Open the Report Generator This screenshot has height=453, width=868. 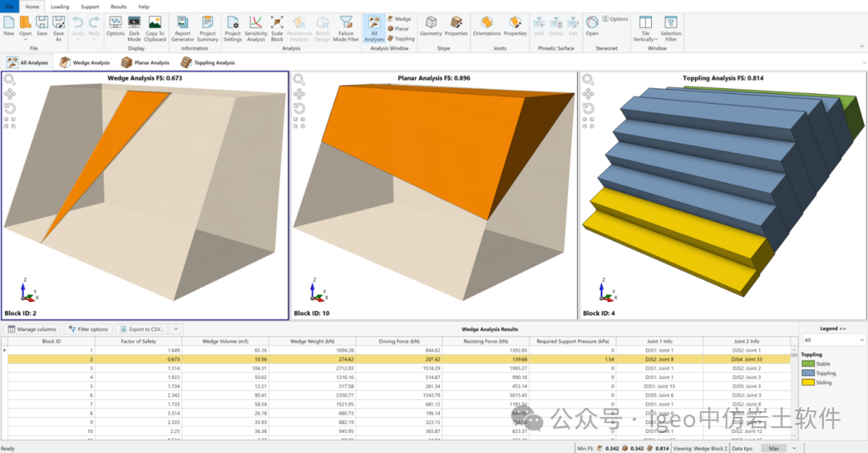pyautogui.click(x=182, y=29)
